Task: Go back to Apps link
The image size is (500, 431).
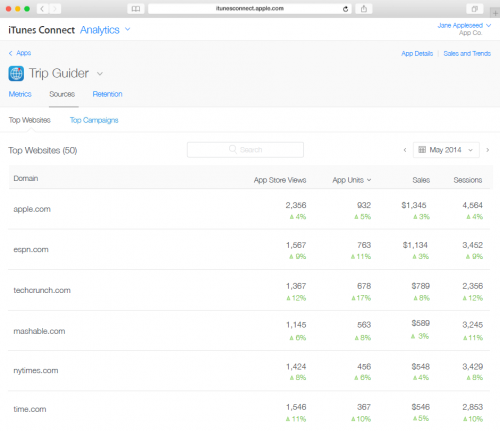Action: [x=20, y=53]
